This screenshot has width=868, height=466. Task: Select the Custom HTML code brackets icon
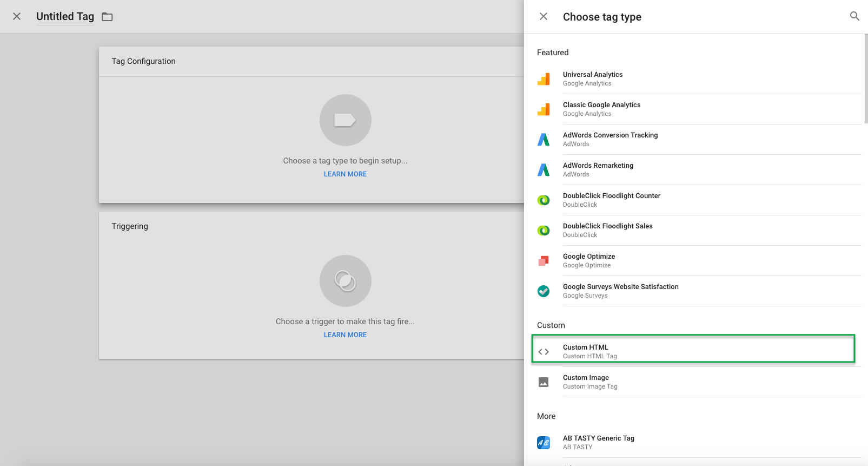544,352
